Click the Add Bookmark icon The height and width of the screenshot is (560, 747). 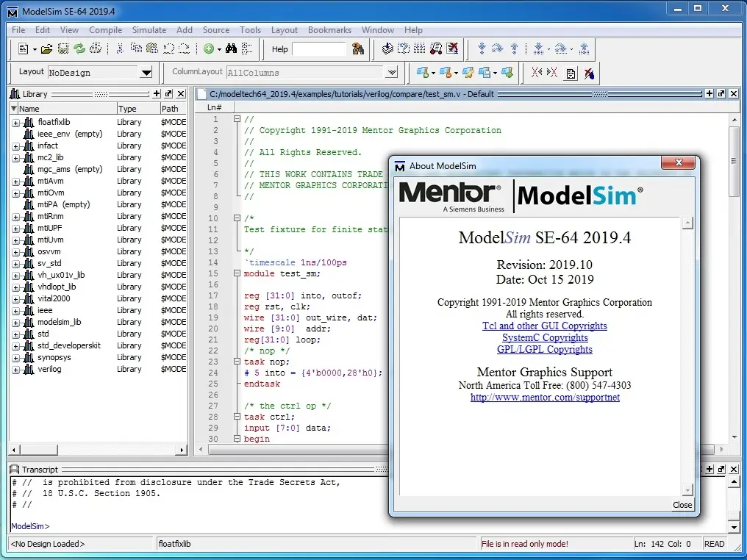[422, 72]
